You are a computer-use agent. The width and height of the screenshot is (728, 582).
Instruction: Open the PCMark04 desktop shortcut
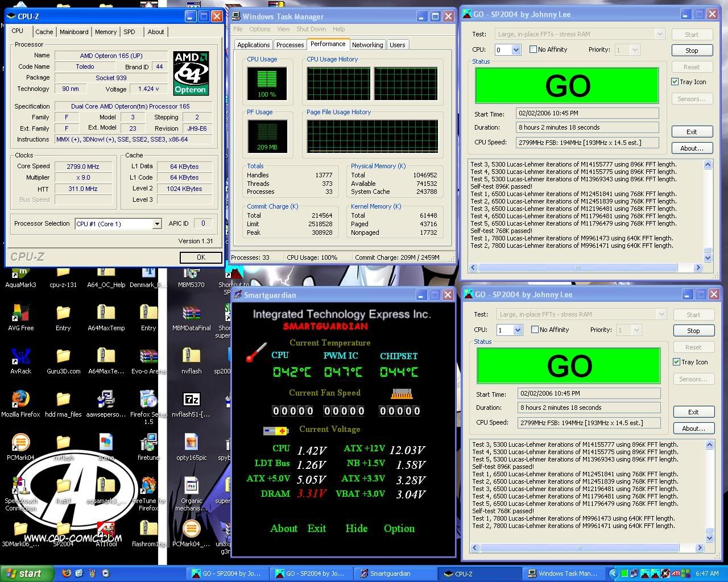click(x=20, y=443)
